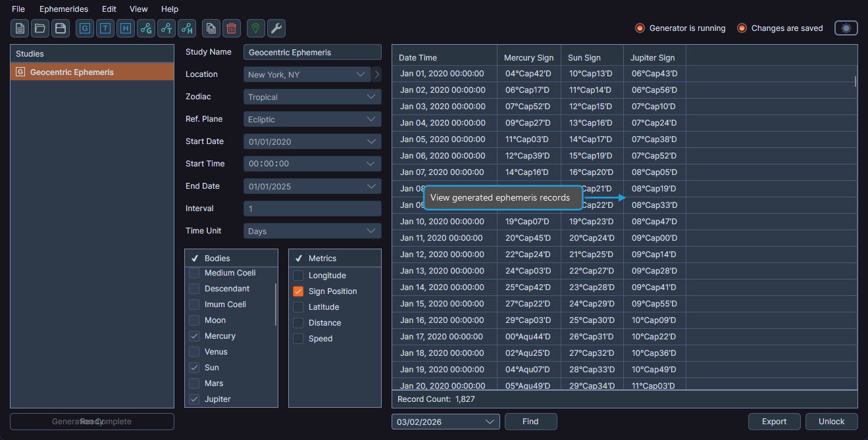This screenshot has width=868, height=440.
Task: Select the Geocentric study type icon
Action: 84,28
